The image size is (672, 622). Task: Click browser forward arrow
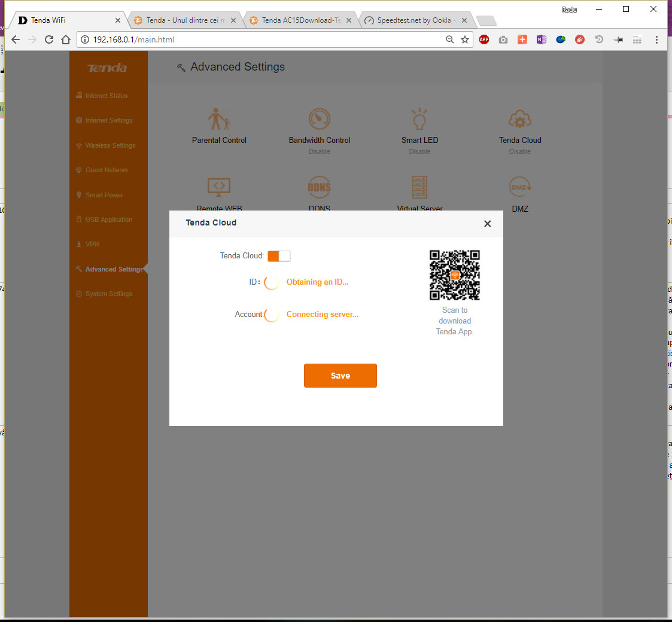(x=32, y=40)
